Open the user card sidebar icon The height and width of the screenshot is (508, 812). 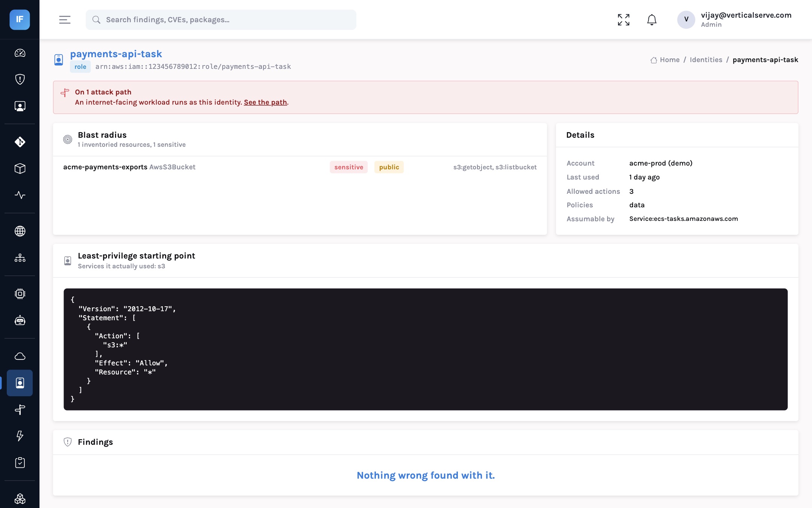click(x=20, y=106)
